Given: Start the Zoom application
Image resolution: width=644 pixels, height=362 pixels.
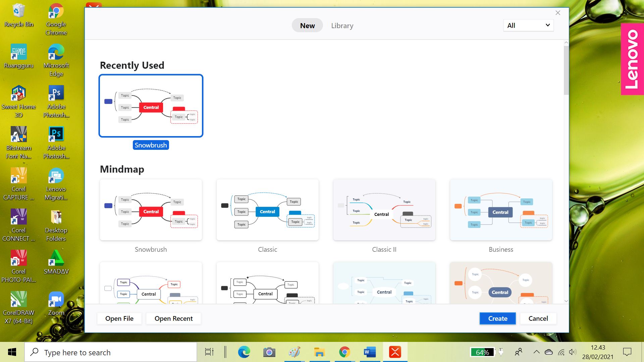Looking at the screenshot, I should point(56,298).
